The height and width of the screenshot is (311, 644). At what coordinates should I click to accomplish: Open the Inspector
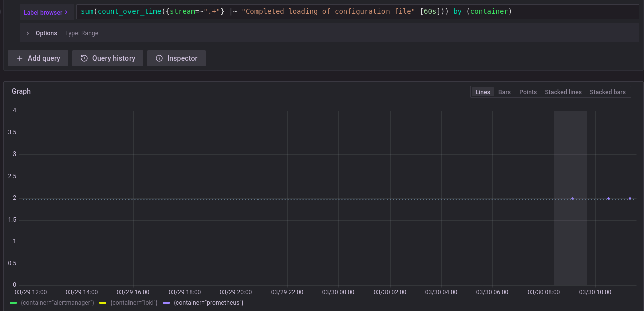coord(176,58)
